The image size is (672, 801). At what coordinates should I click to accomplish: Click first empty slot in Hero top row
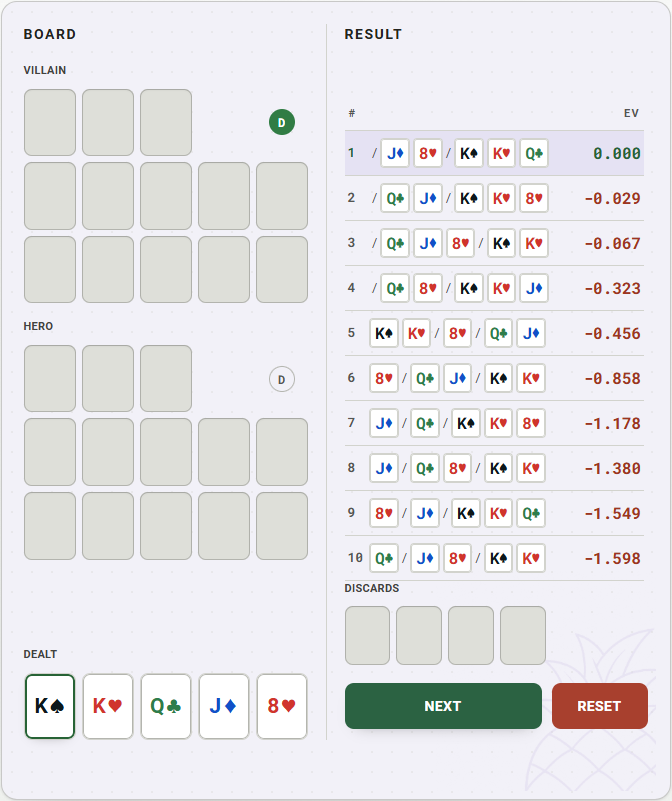tap(50, 379)
